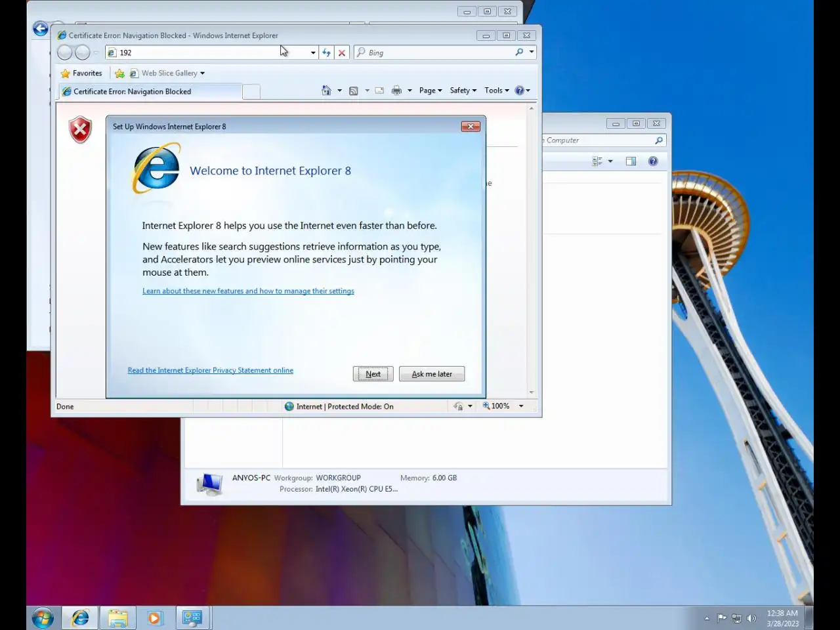This screenshot has height=630, width=840.
Task: Click the network tray icon
Action: coord(737,618)
